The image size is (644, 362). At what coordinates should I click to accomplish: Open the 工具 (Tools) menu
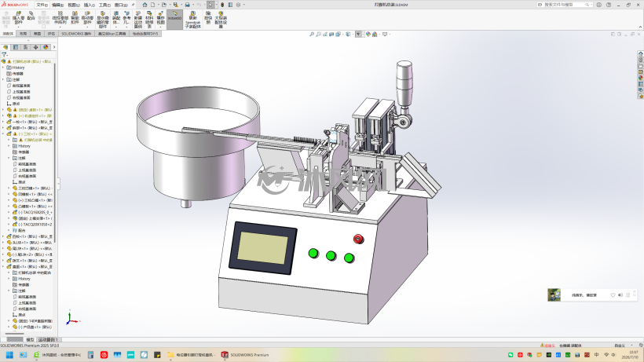click(x=104, y=5)
